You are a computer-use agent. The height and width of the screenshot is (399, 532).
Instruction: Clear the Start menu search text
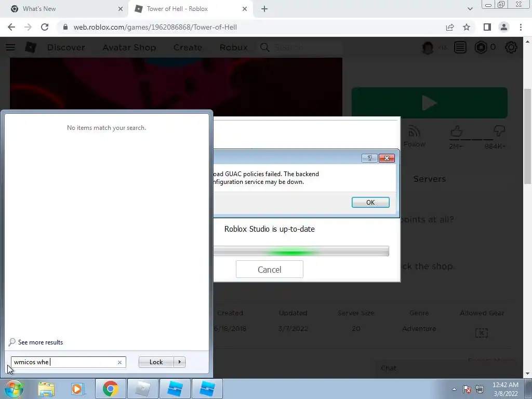click(119, 362)
